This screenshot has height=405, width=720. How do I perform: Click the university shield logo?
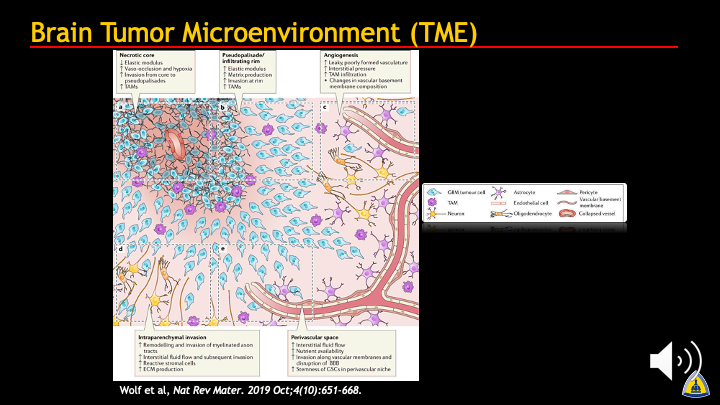(x=698, y=384)
